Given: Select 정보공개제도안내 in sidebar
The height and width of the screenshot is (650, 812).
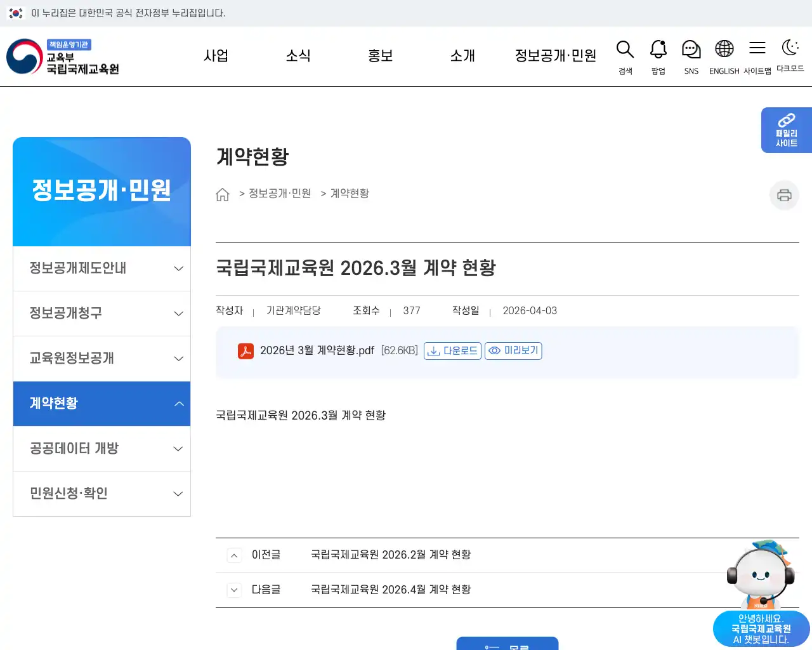Looking at the screenshot, I should [101, 269].
